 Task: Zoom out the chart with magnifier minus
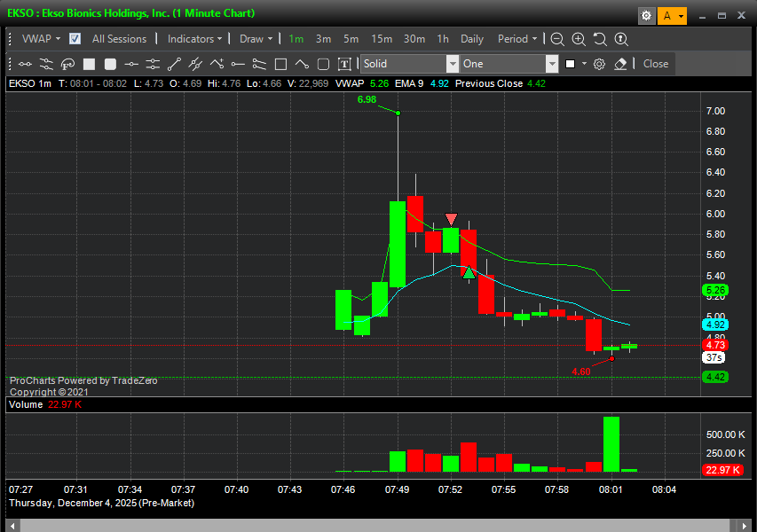coord(557,39)
